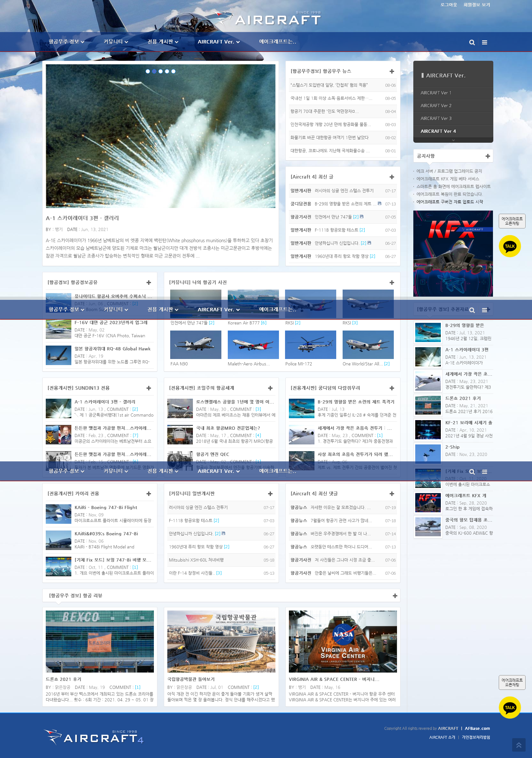The image size is (532, 758).
Task: Select the first carousel dot on the slideshow
Action: pyautogui.click(x=147, y=71)
